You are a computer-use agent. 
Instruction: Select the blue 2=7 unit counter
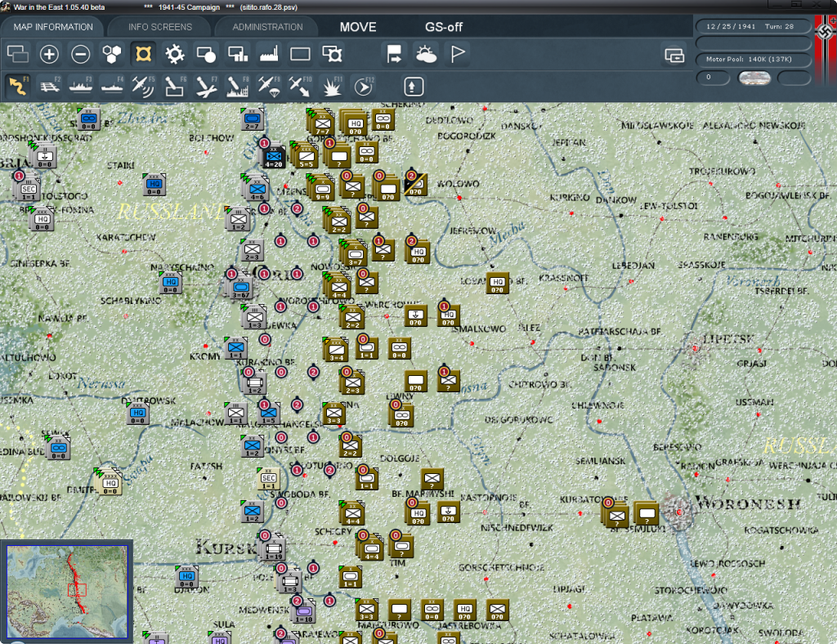(253, 119)
